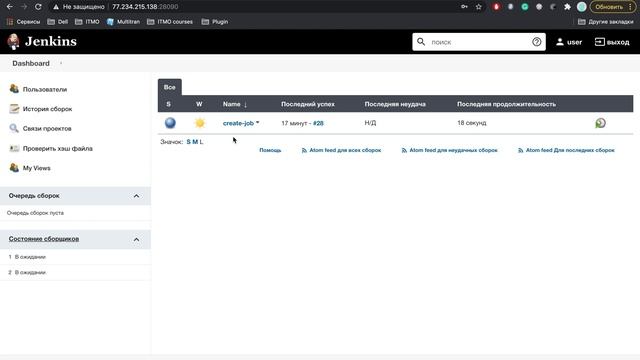This screenshot has height=360, width=640.
Task: Open the Dell bookmarks folder
Action: click(58, 22)
